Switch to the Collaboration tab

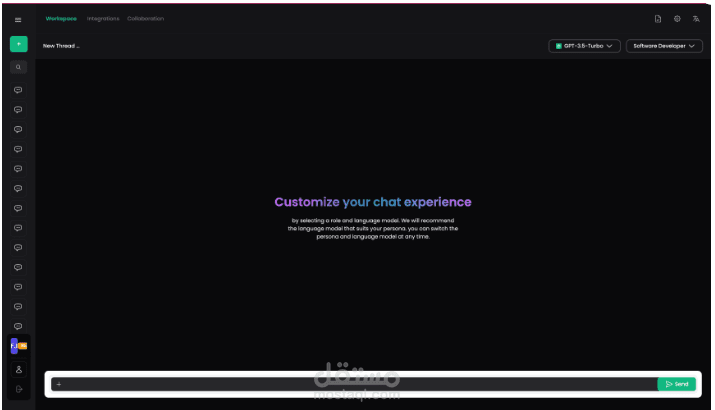click(145, 19)
